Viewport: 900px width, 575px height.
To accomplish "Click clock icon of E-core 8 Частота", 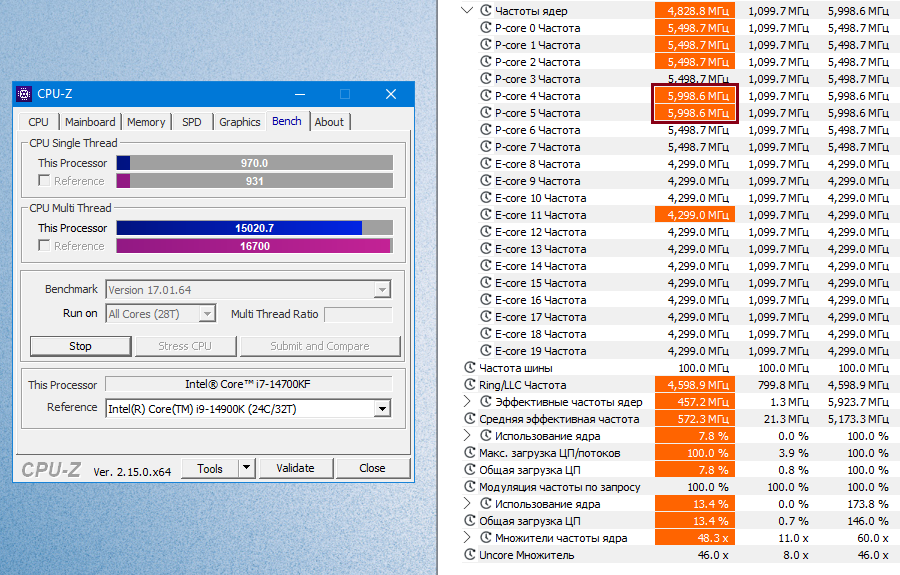I will (486, 164).
